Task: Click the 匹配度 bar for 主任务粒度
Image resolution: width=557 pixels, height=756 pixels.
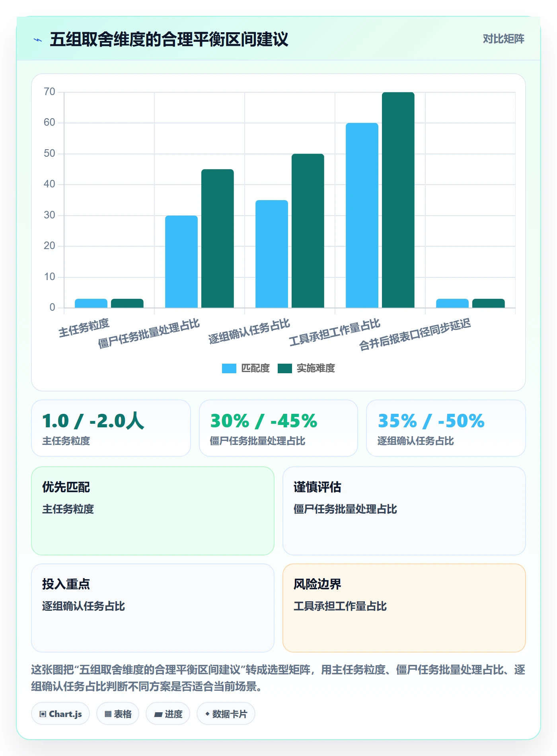Action: point(91,303)
